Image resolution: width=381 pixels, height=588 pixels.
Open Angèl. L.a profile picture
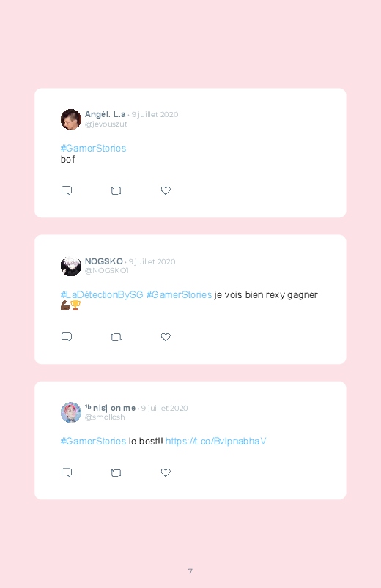coord(71,119)
